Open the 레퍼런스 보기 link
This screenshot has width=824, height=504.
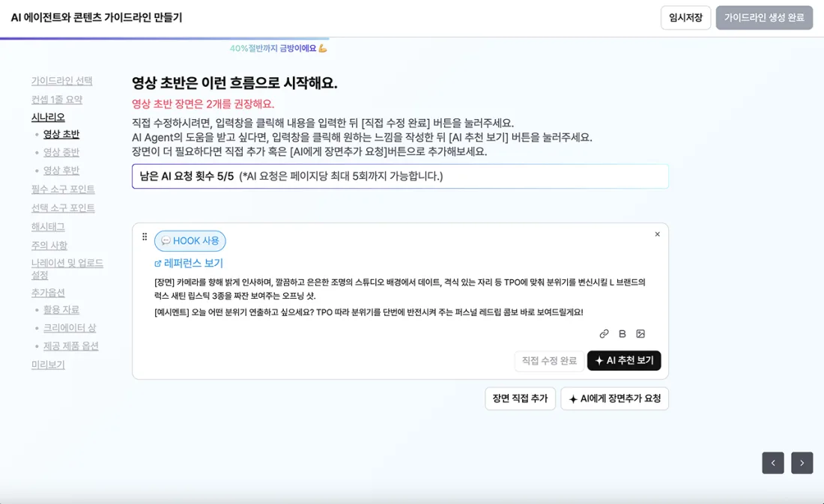pos(189,264)
